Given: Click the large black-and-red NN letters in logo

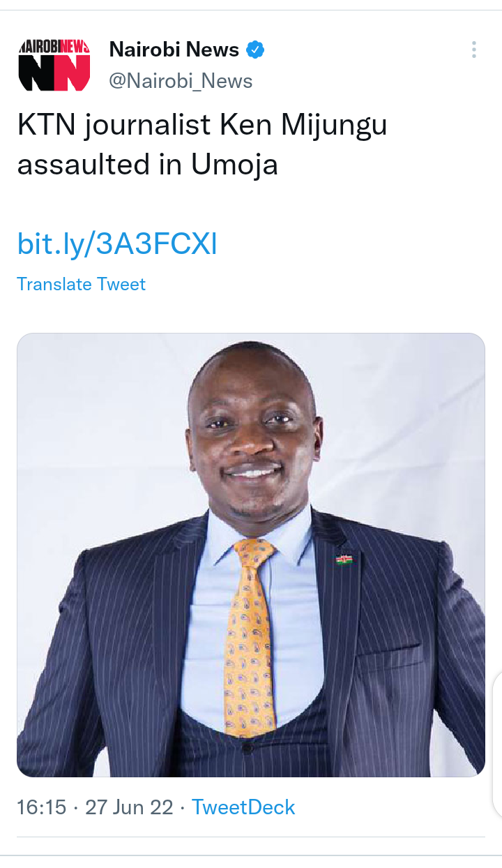Looking at the screenshot, I should (54, 73).
